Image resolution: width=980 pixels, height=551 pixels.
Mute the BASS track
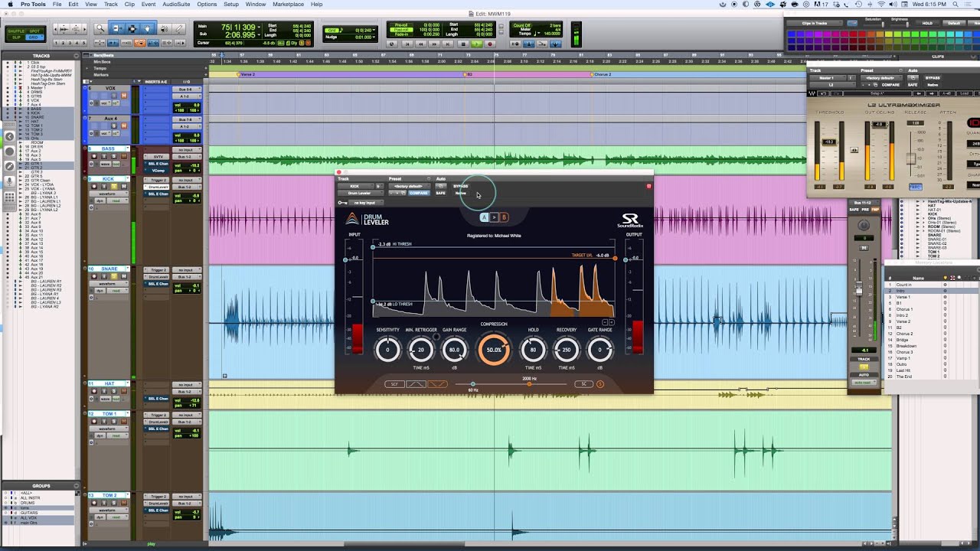coord(123,156)
